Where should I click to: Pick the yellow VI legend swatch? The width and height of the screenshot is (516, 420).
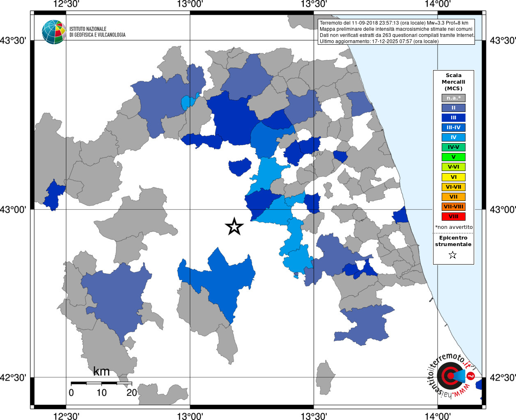454,177
